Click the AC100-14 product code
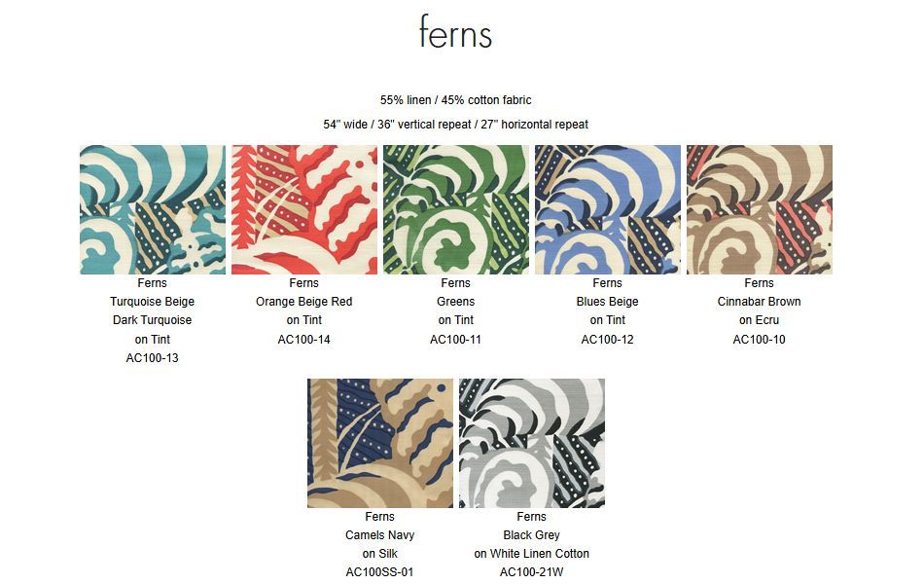This screenshot has height=584, width=924. (x=304, y=340)
